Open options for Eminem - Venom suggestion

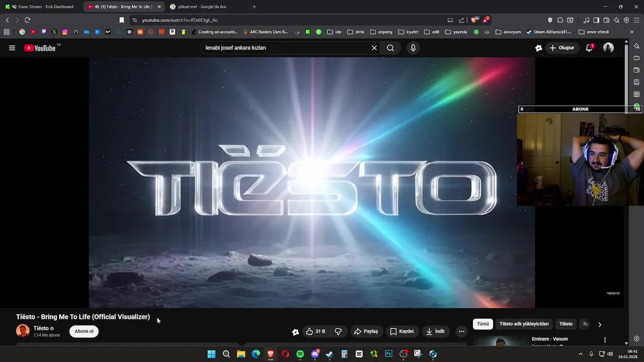(x=605, y=340)
